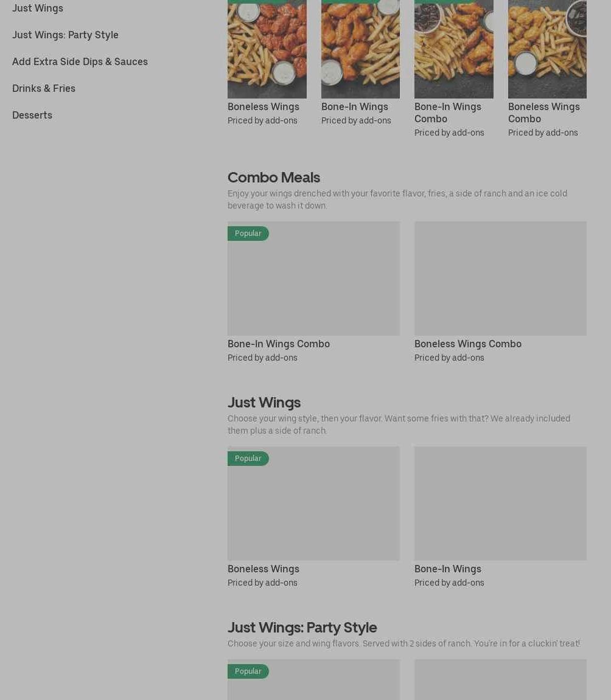Select top-row Boneless Wings Combo photo
Viewport: 611px width, 700px height.
(547, 49)
